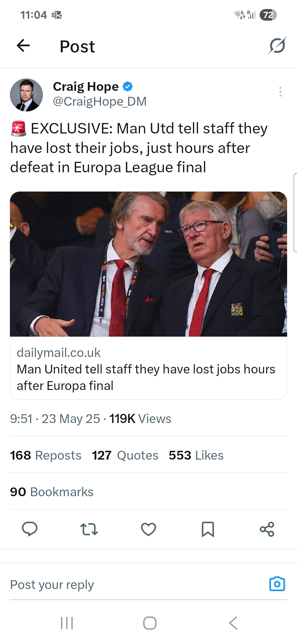Tap the camera icon in the reply bar
Screen dimensions: 297x644
pyautogui.click(x=277, y=584)
